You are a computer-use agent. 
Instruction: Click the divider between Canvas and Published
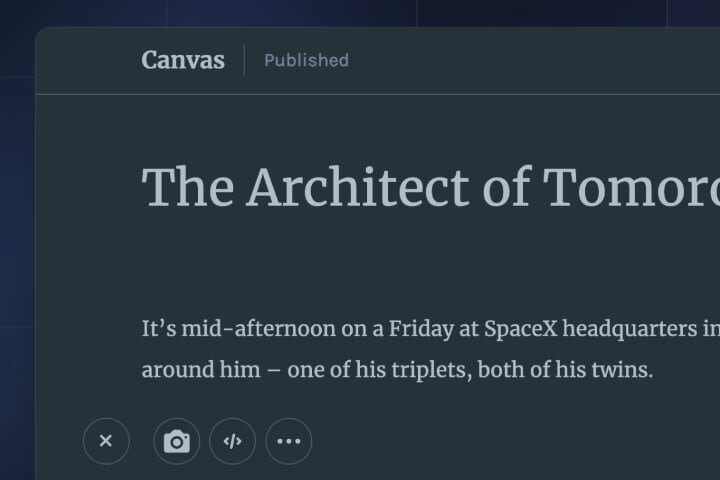point(245,60)
